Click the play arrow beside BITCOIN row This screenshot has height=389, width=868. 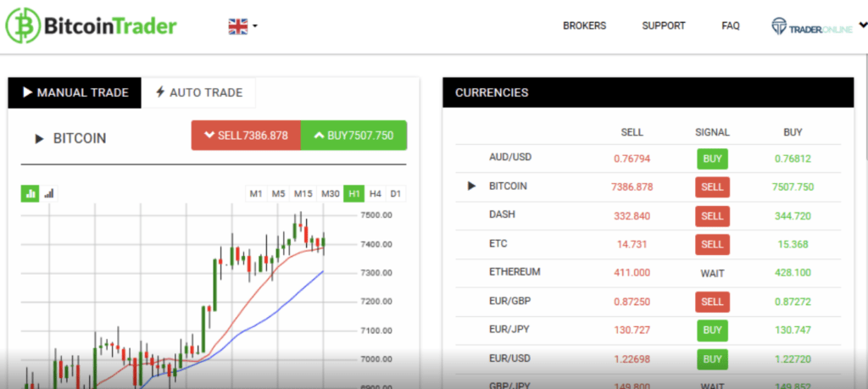[x=471, y=186]
